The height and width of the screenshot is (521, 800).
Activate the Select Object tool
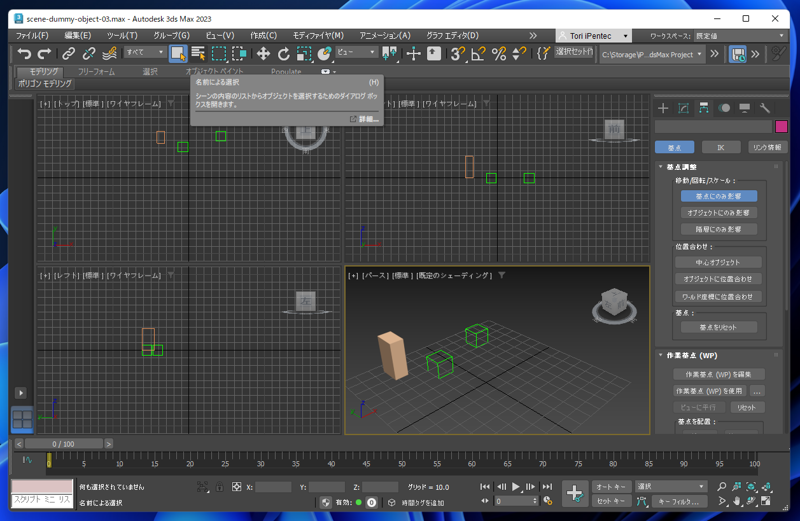tap(178, 54)
